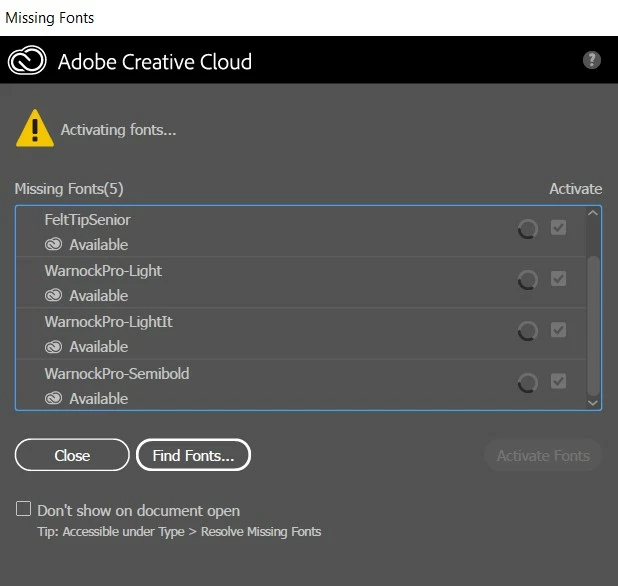
Task: Enable Don't show on document open
Action: click(x=23, y=508)
